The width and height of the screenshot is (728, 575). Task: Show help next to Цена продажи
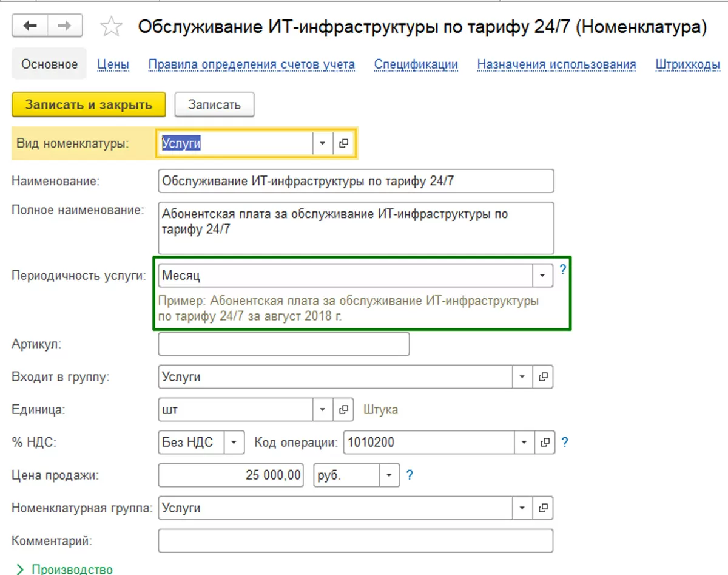(409, 475)
